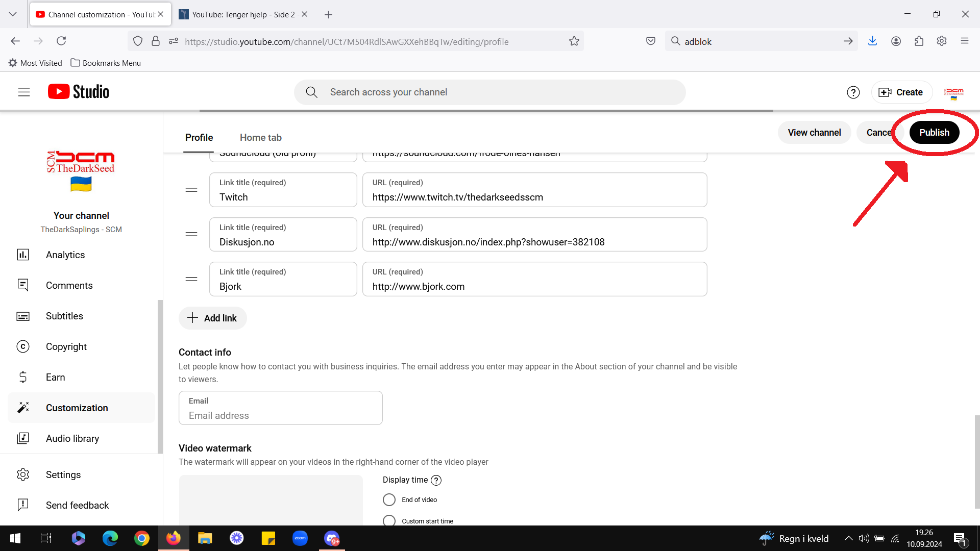Select Customization in the sidebar
Viewport: 980px width, 551px height.
coord(81,408)
